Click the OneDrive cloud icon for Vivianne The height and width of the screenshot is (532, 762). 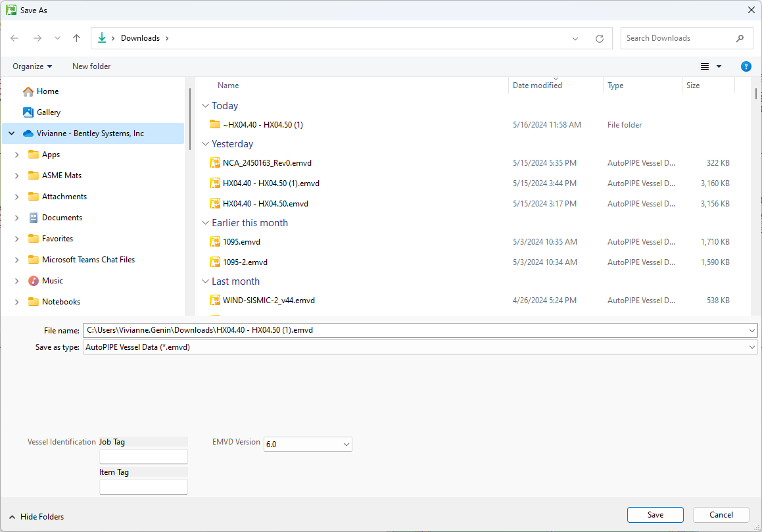(x=28, y=133)
